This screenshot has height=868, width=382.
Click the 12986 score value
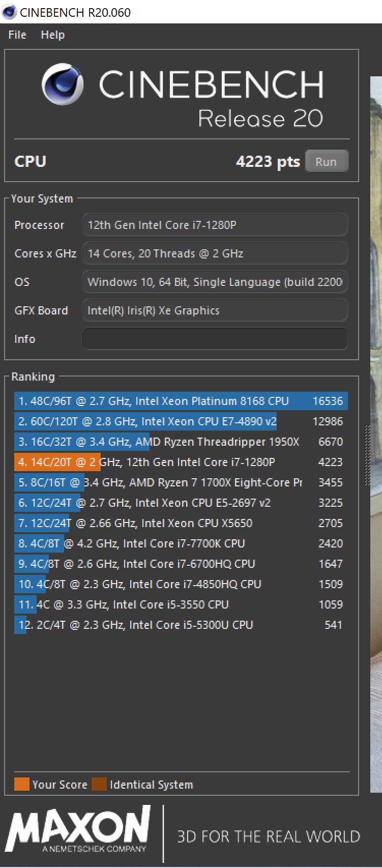(328, 421)
